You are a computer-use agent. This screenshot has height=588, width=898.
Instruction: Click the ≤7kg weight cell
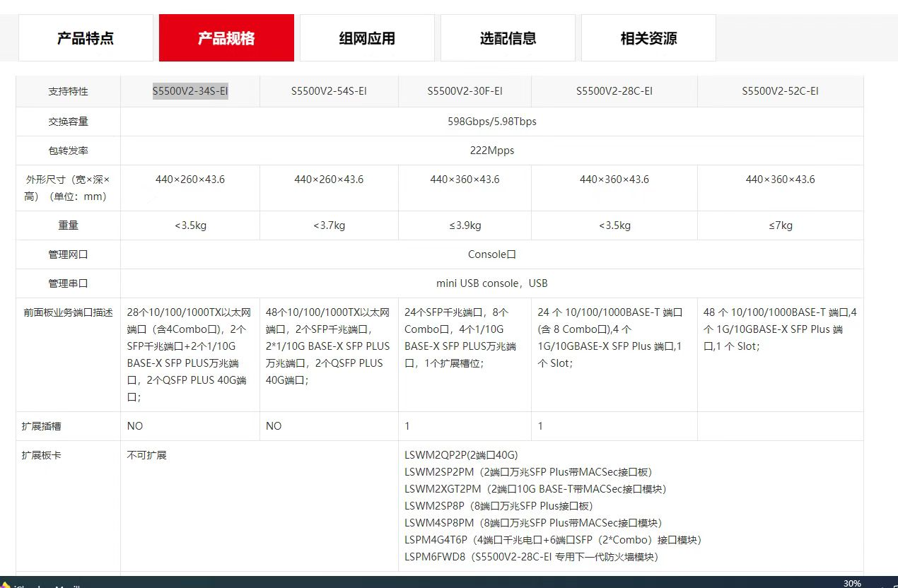pyautogui.click(x=780, y=225)
